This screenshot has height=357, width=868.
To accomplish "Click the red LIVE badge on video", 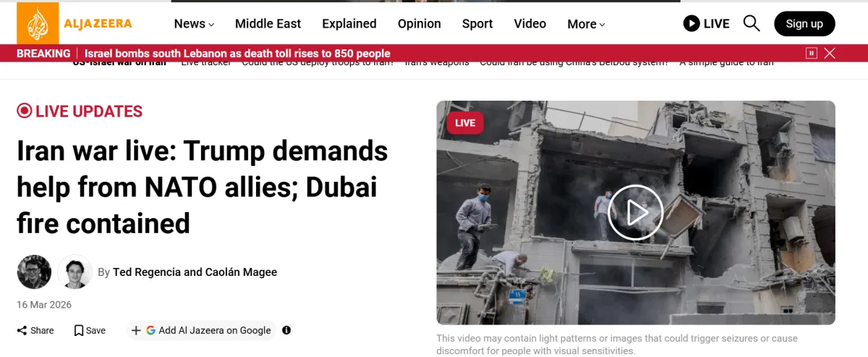I will (465, 123).
